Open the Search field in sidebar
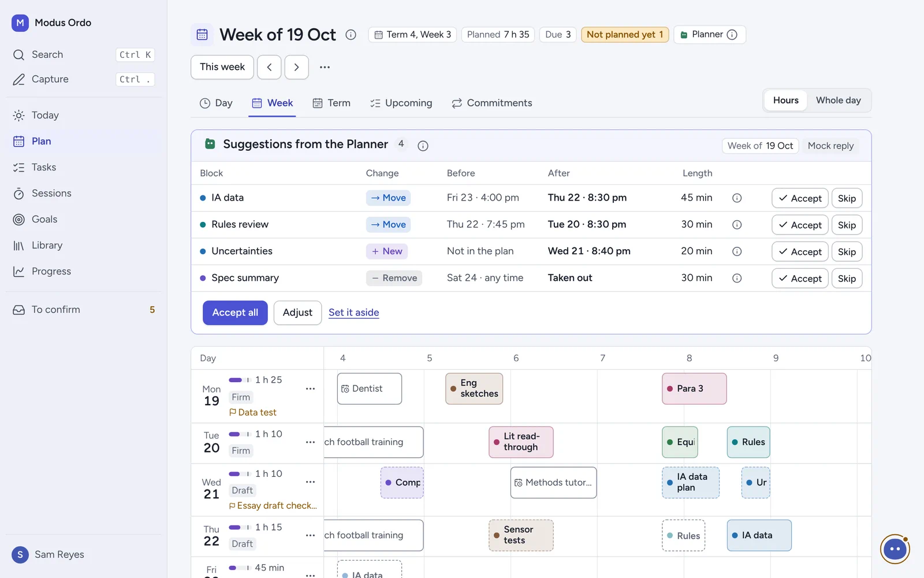Image resolution: width=924 pixels, height=578 pixels. 84,55
